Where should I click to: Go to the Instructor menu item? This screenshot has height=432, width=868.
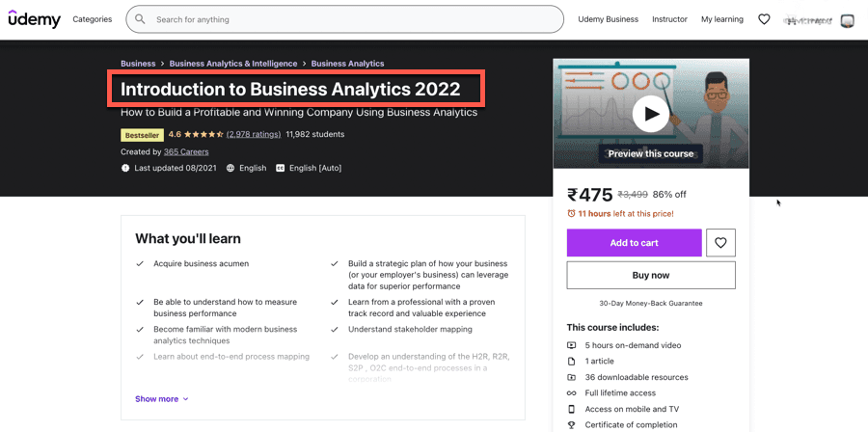[x=669, y=19]
